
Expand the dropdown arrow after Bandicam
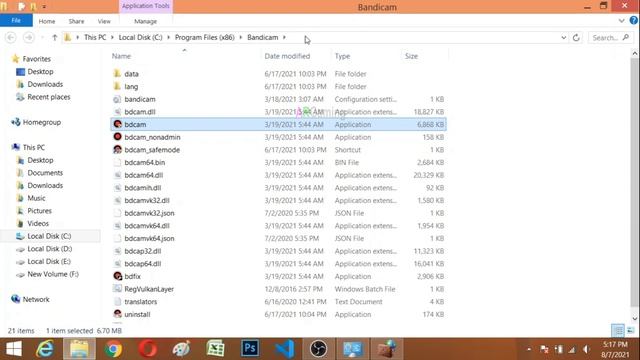tap(284, 38)
